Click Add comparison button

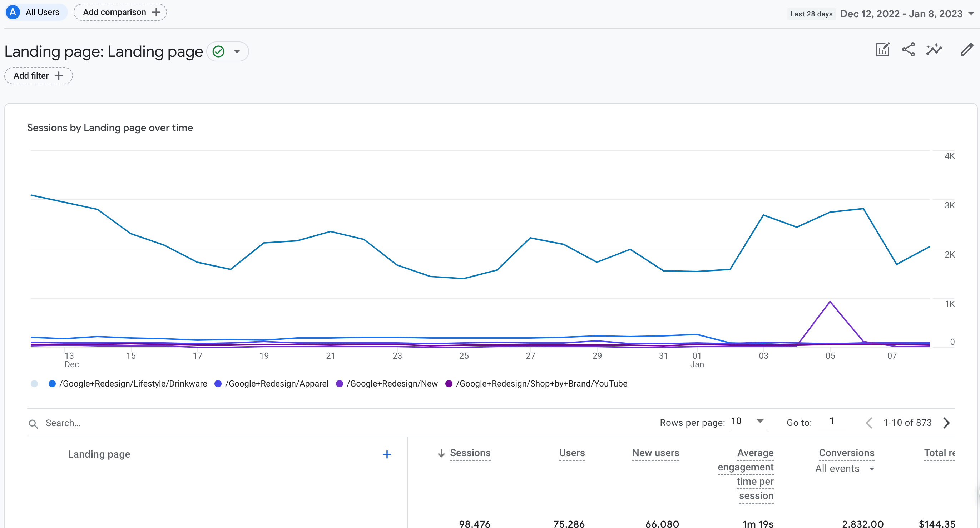120,12
